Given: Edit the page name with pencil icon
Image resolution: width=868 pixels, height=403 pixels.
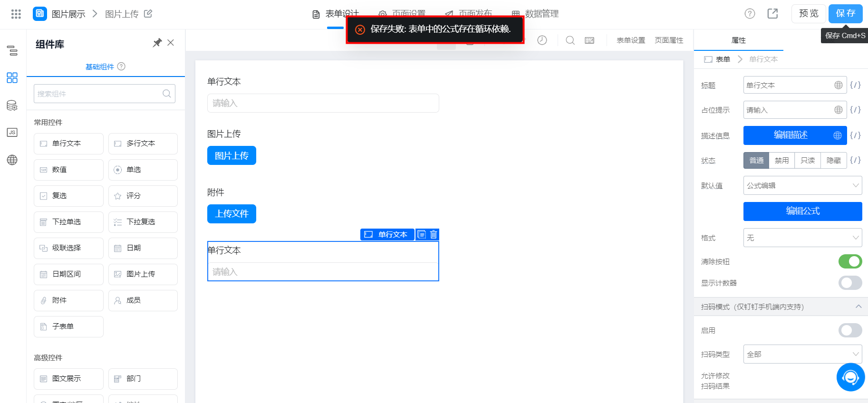Looking at the screenshot, I should click(x=148, y=14).
